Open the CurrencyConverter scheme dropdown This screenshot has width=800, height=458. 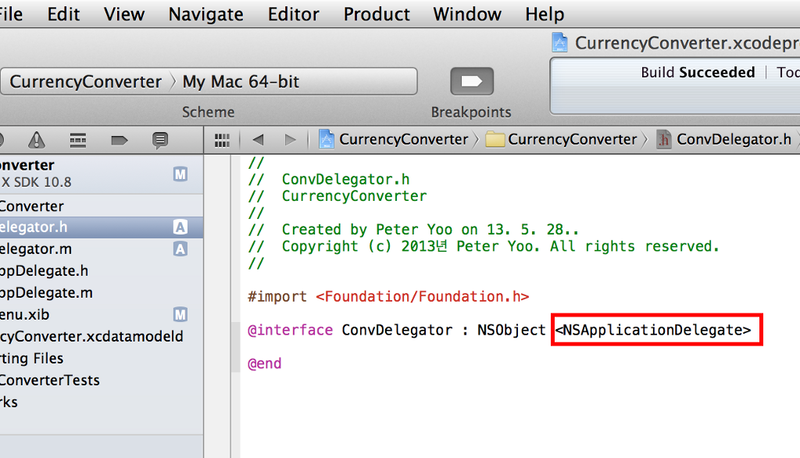[85, 82]
